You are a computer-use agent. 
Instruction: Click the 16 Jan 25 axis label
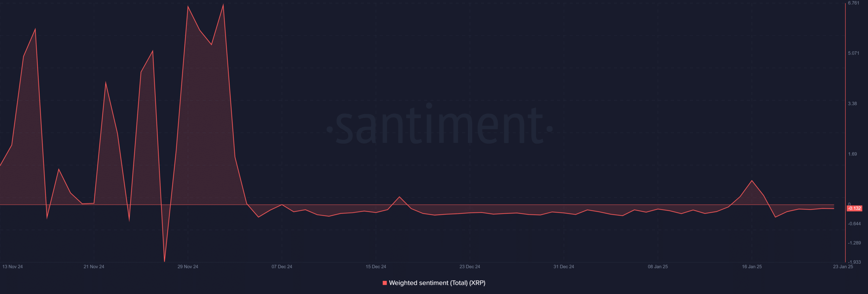[752, 267]
